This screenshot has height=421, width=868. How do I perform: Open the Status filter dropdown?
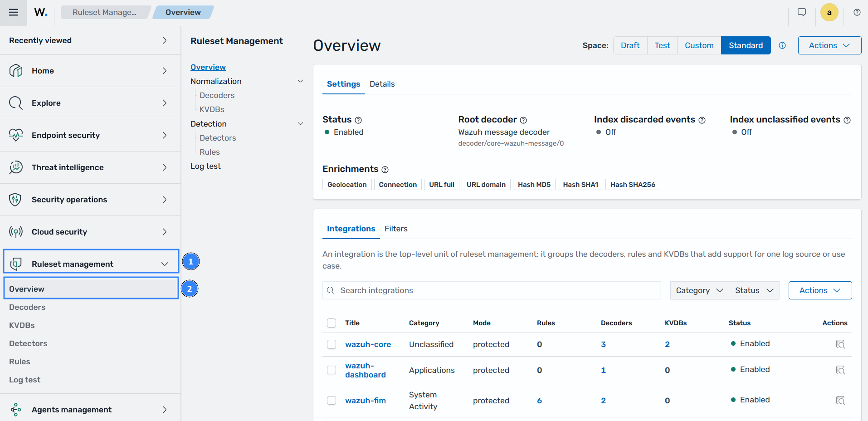[x=754, y=290]
